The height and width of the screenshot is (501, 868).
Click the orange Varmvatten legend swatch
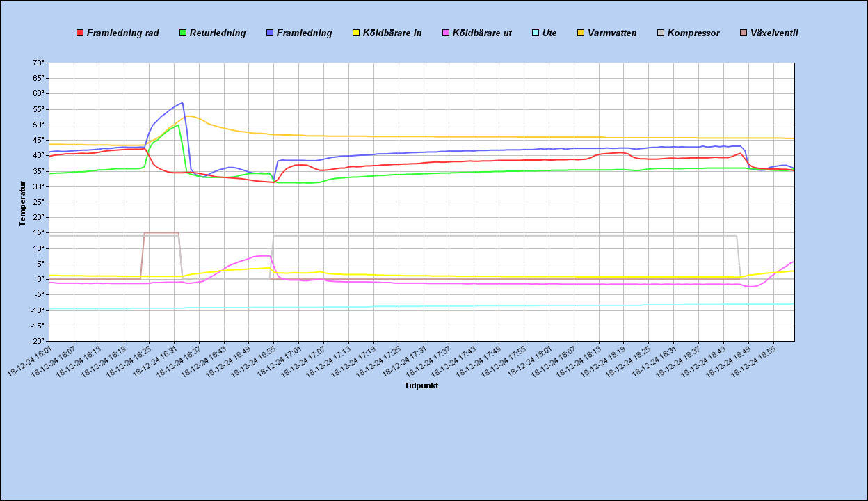[x=581, y=33]
